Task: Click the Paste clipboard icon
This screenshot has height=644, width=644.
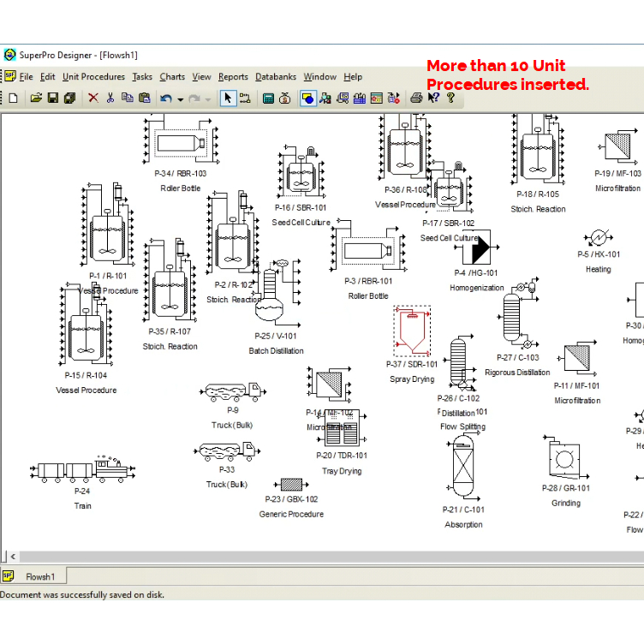Action: point(145,98)
